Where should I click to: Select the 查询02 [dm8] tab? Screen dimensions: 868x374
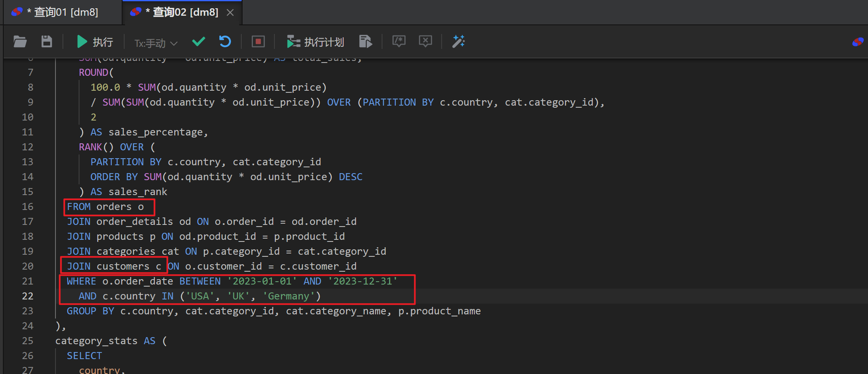(x=182, y=12)
